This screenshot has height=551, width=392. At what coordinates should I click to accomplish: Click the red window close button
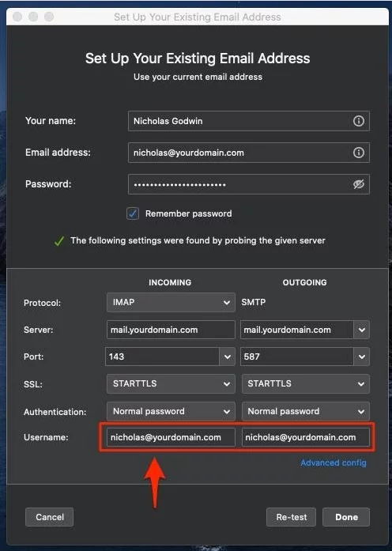click(x=17, y=17)
